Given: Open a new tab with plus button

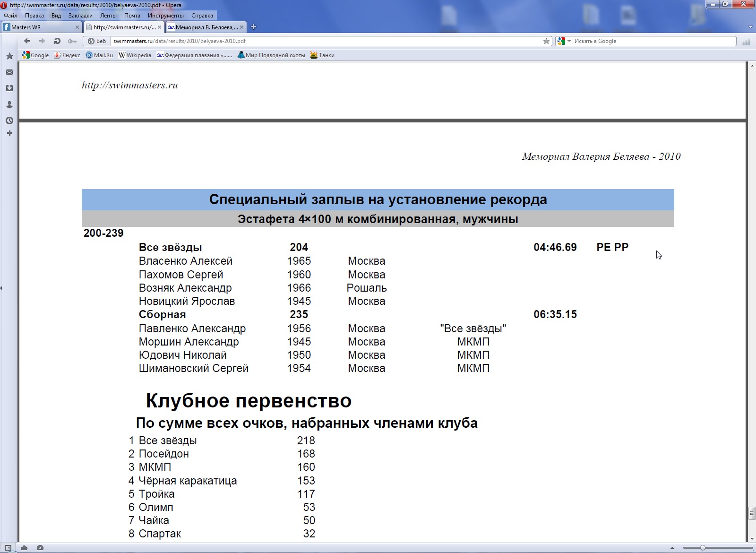Looking at the screenshot, I should point(253,27).
